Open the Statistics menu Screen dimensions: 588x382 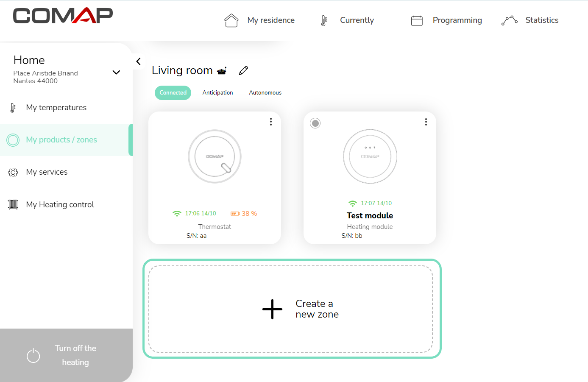click(x=542, y=20)
